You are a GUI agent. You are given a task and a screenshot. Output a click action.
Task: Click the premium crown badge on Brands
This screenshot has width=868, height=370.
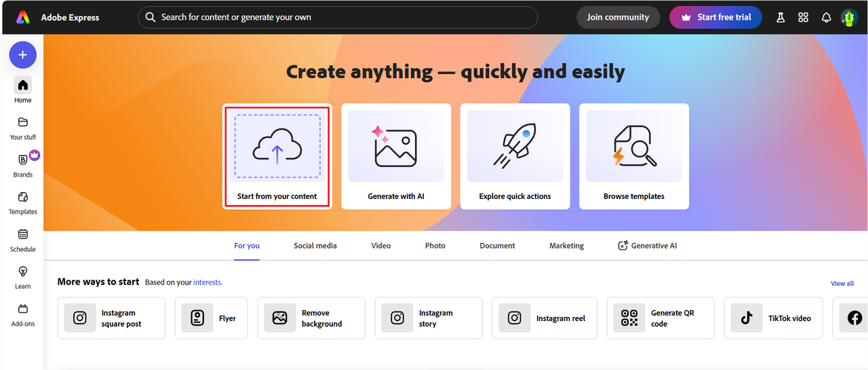point(35,155)
